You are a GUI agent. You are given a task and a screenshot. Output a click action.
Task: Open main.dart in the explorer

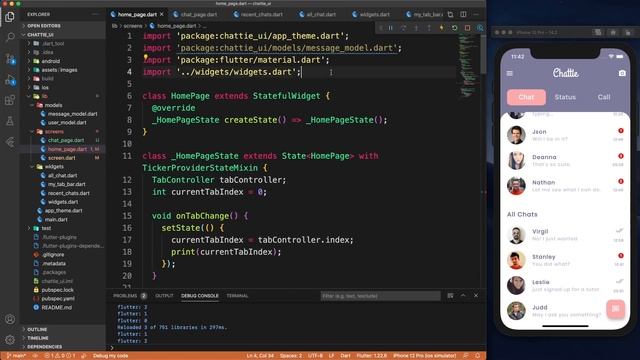point(63,219)
